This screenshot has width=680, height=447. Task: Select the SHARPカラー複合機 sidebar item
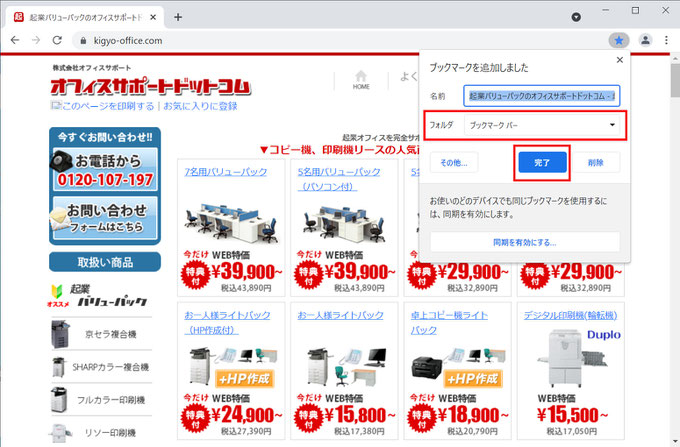(x=101, y=367)
